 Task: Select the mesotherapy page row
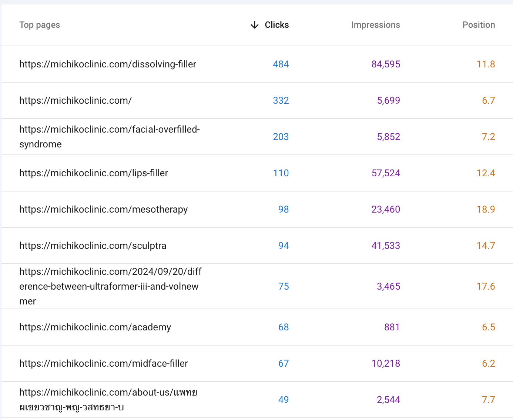pos(104,209)
